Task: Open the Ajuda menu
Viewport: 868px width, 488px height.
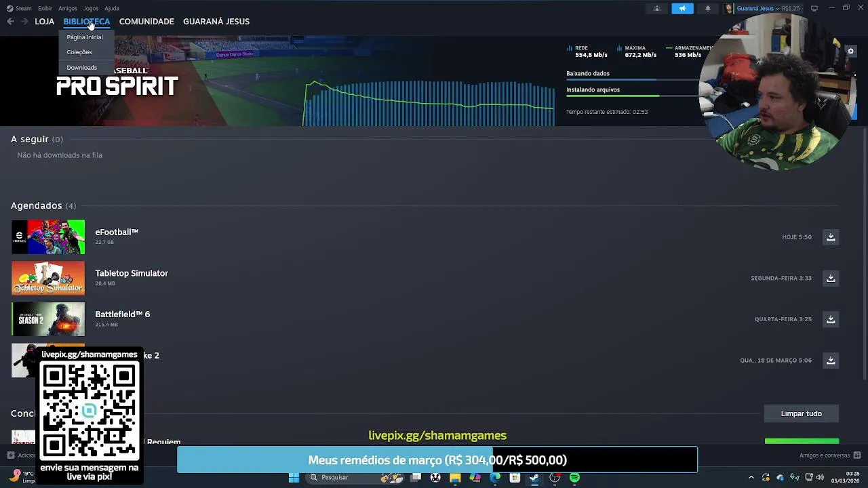Action: 112,8
